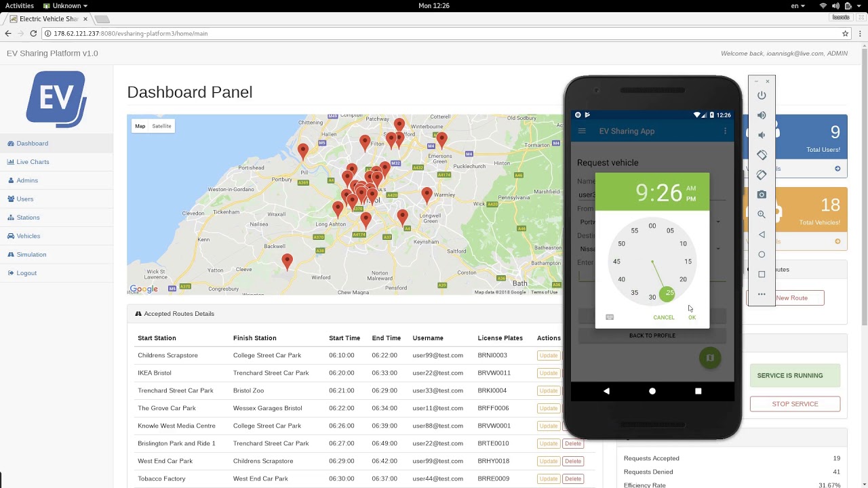This screenshot has width=868, height=488.
Task: Open Stations in sidebar menu
Action: [28, 218]
